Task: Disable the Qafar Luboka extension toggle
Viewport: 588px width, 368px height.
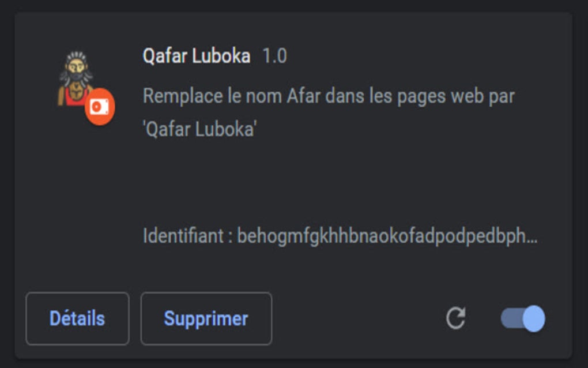Action: 522,318
